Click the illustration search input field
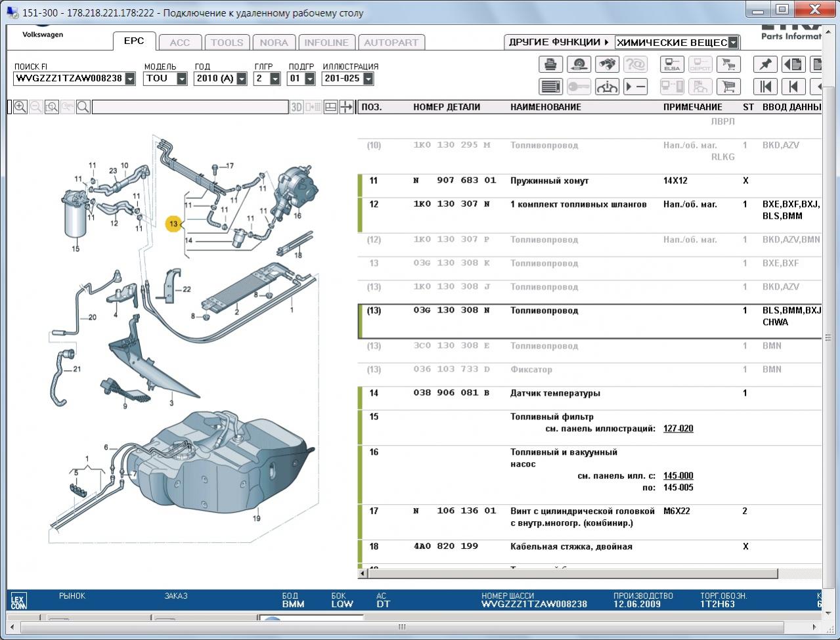 coord(190,107)
